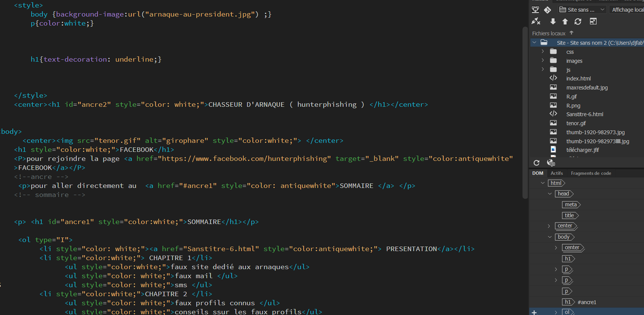
Task: Click the image icon of R.gif
Action: (553, 96)
